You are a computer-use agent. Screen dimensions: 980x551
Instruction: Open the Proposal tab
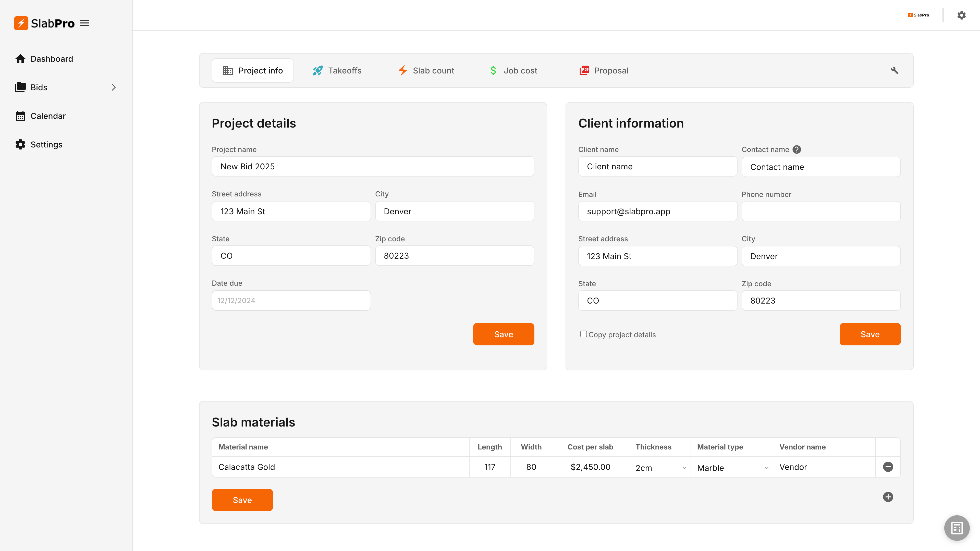pos(604,70)
